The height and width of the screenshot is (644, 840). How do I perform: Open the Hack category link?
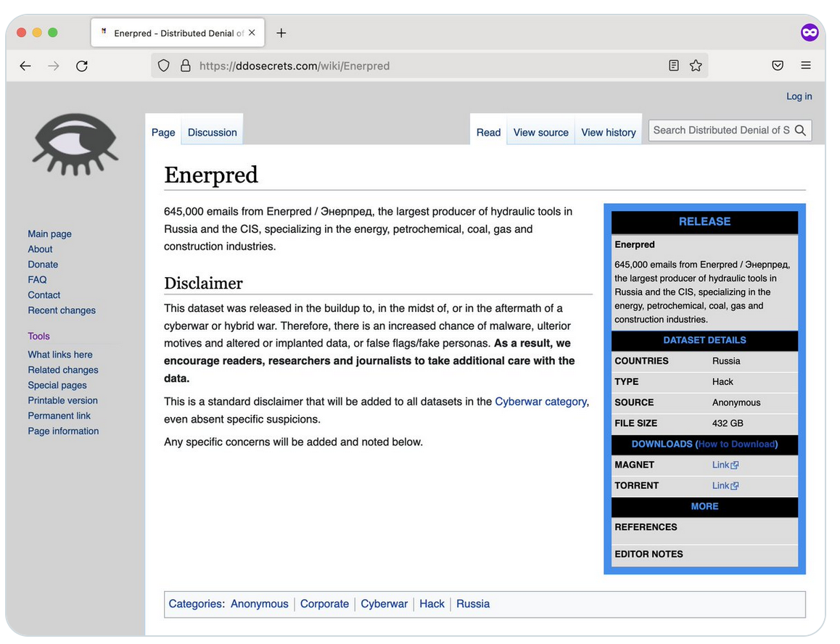[x=432, y=604]
